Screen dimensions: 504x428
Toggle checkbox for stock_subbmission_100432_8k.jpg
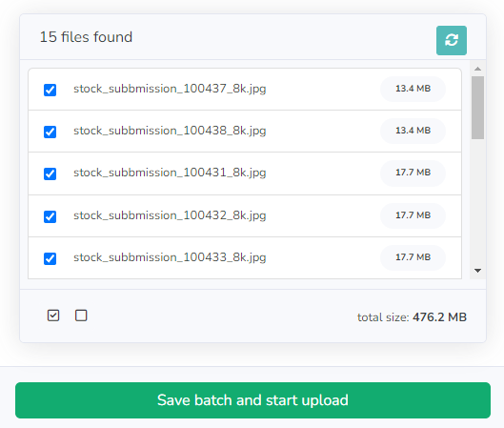point(50,216)
